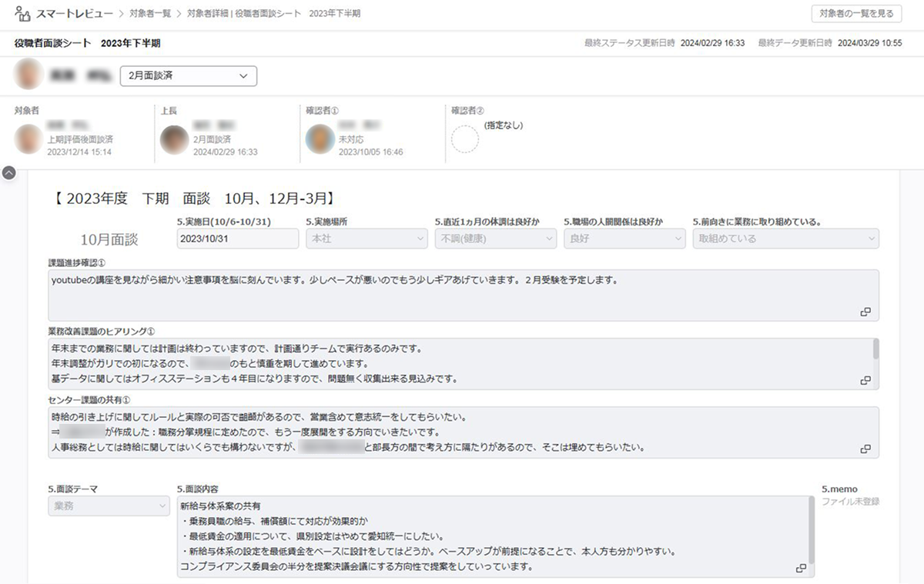Screen dimensions: 924x584
Task: Expand the 前向きに業務に取り組めている dropdown
Action: (785, 239)
